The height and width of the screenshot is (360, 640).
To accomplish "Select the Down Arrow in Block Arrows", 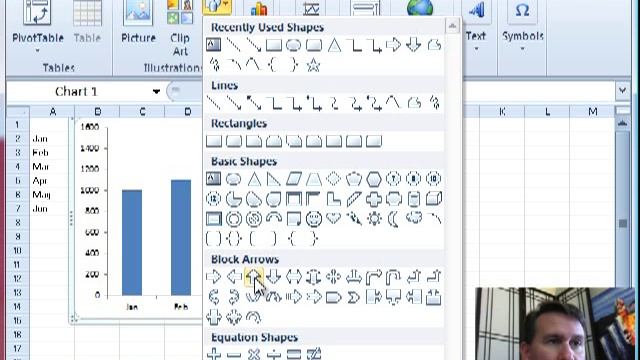I will point(273,277).
